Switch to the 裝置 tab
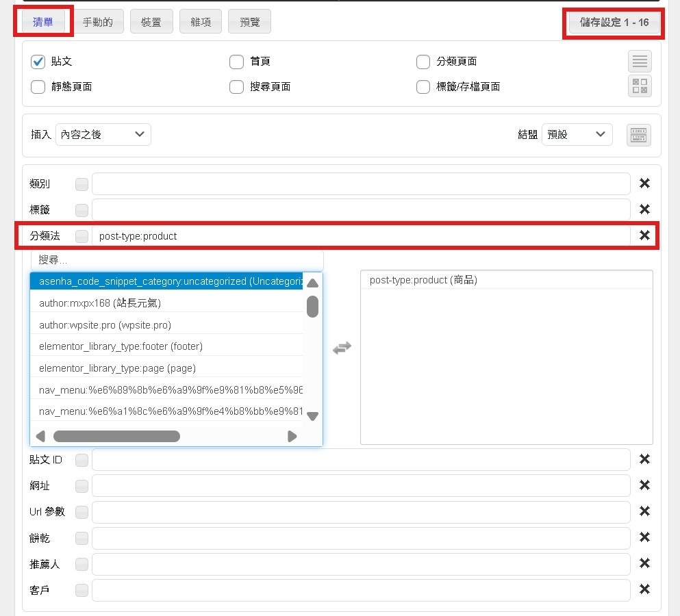Screen dimensions: 680x616 tap(151, 22)
